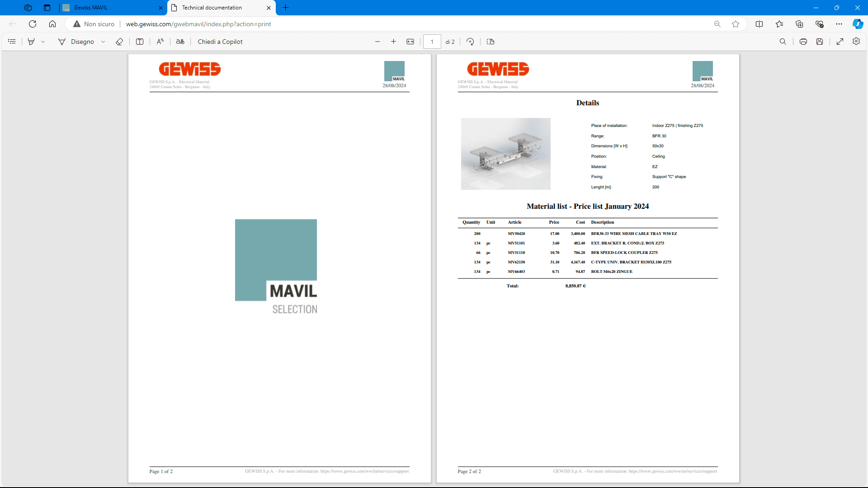Select the highlight tool

tap(31, 42)
